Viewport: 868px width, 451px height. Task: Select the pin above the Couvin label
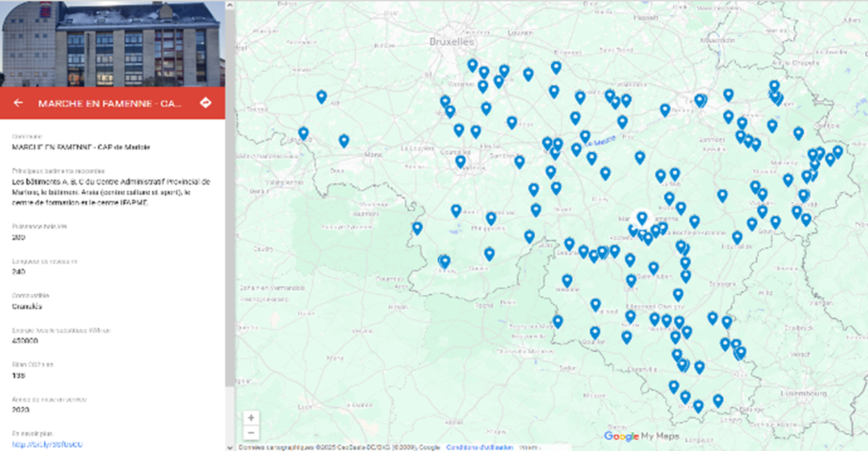489,254
